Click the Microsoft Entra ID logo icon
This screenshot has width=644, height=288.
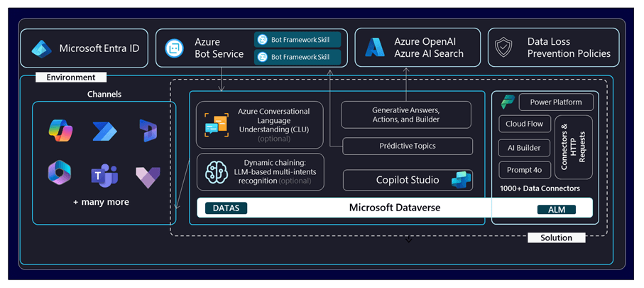pos(41,48)
